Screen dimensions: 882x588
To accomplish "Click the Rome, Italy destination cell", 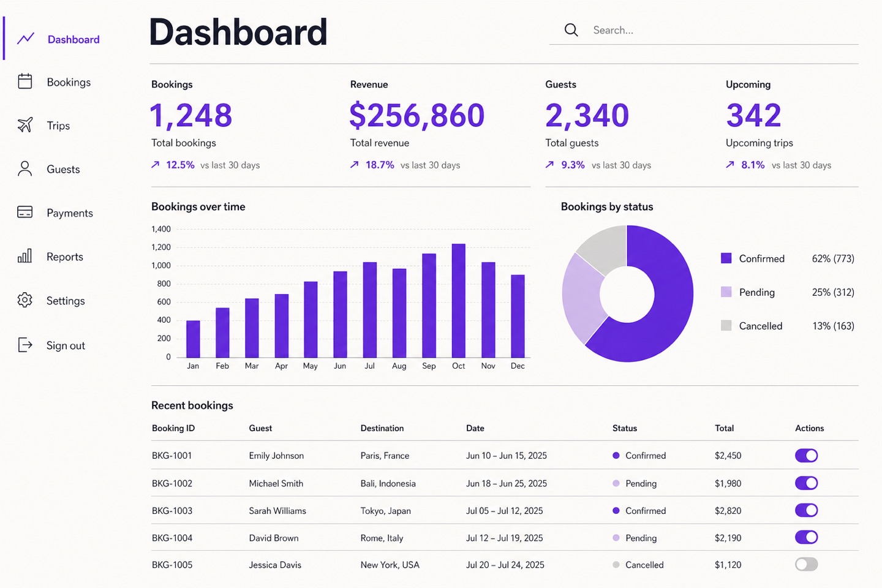I will pos(382,538).
